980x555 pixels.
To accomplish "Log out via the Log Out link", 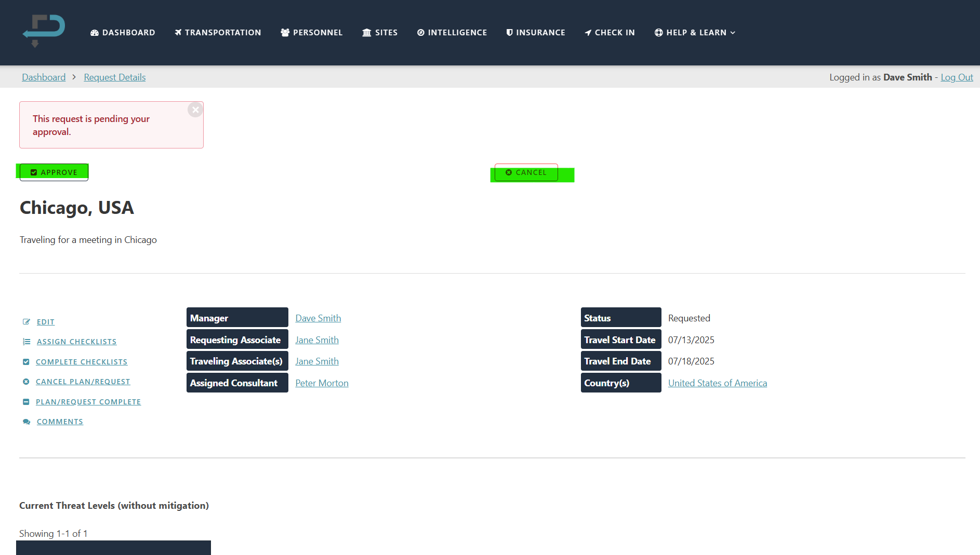I will tap(957, 77).
